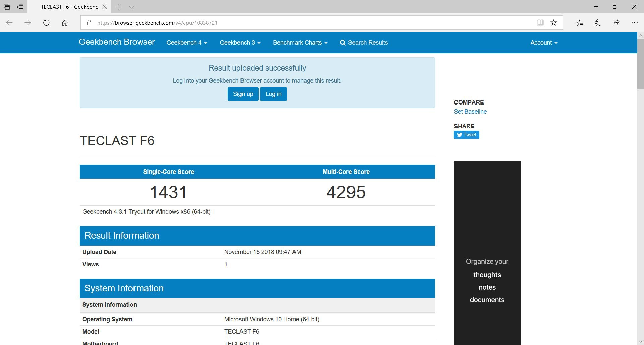This screenshot has height=345, width=644.
Task: Set these tabs aside icon
Action: (x=20, y=7)
